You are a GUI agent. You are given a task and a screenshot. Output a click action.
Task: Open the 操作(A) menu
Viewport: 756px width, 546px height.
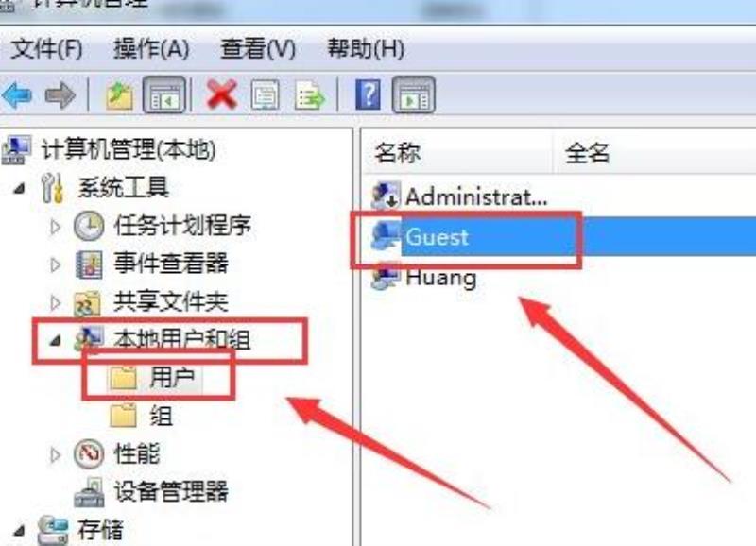point(151,49)
